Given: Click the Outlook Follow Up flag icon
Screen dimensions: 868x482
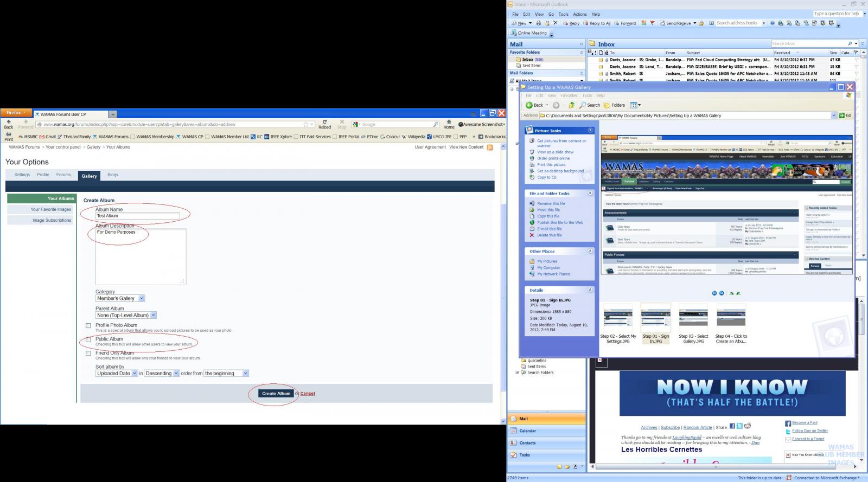Looking at the screenshot, I should click(x=653, y=23).
